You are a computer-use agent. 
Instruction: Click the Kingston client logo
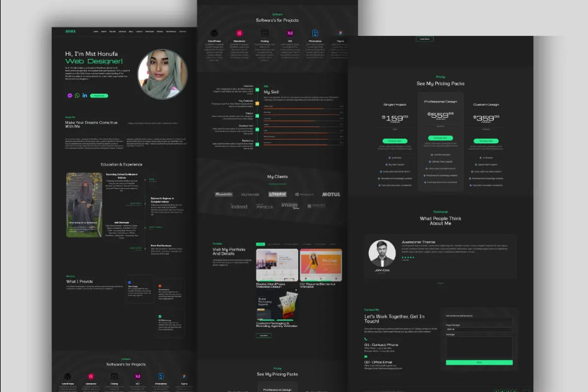point(277,194)
